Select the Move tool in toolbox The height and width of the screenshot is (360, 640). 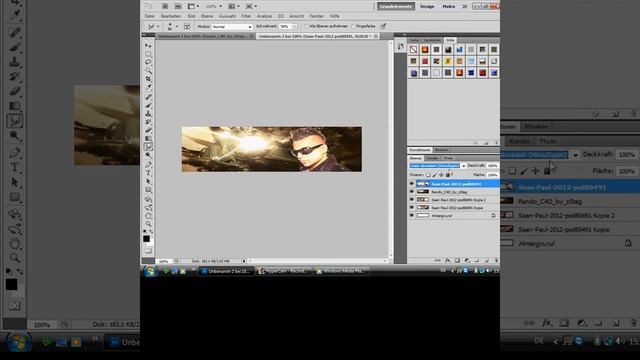(x=148, y=45)
